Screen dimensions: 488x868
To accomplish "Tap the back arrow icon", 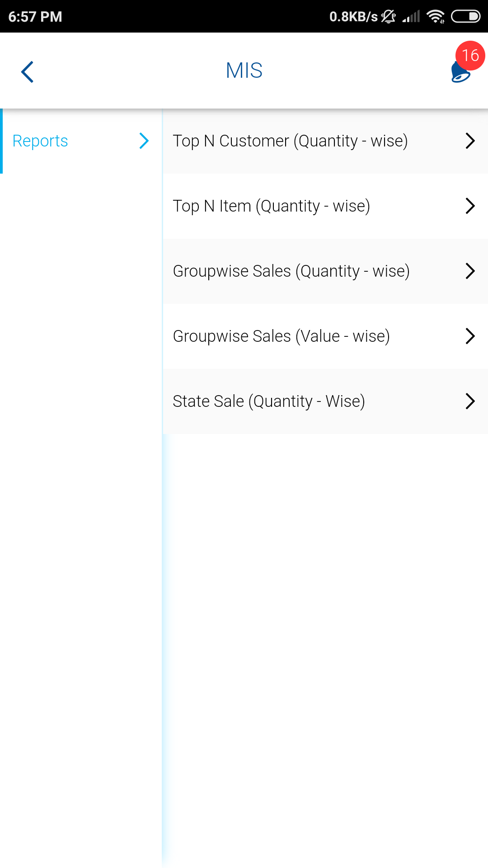I will (28, 72).
